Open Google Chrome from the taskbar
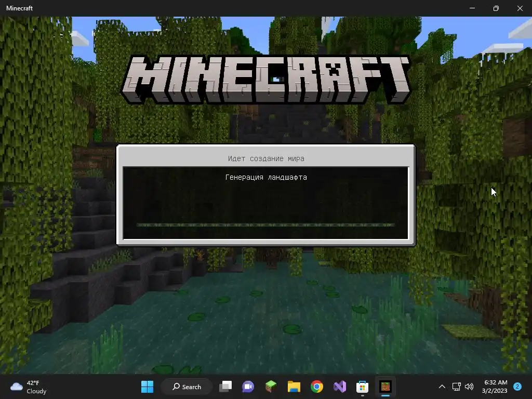The image size is (532, 399). point(316,387)
